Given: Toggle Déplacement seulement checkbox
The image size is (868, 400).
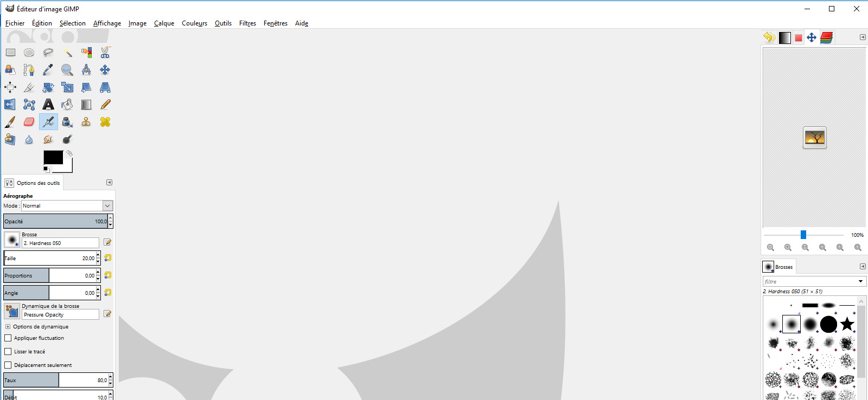Looking at the screenshot, I should [x=8, y=365].
